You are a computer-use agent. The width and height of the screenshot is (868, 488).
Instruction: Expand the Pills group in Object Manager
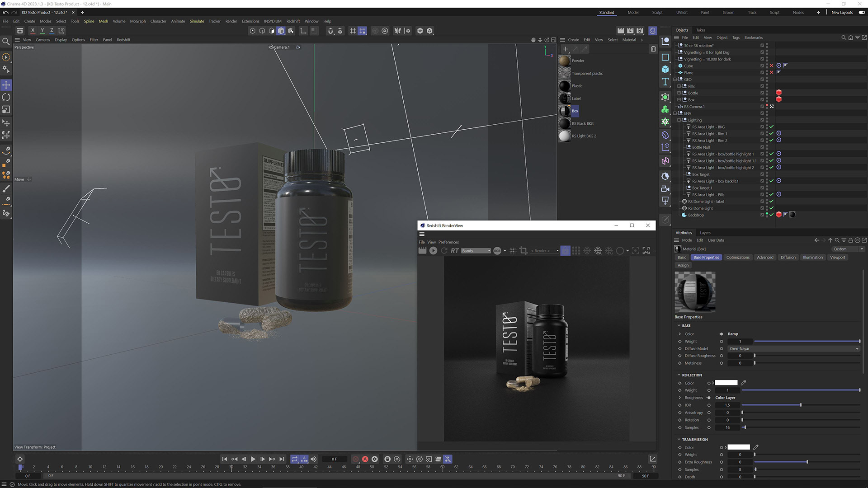coord(679,86)
